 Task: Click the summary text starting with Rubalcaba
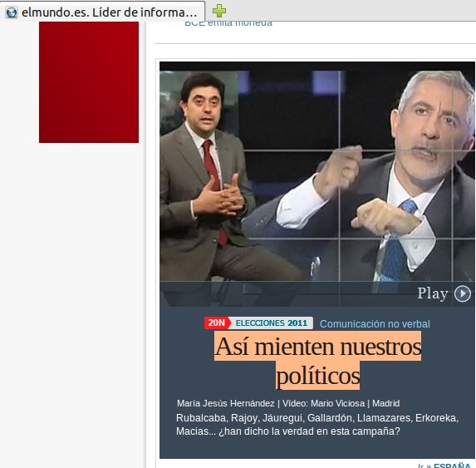(x=317, y=425)
